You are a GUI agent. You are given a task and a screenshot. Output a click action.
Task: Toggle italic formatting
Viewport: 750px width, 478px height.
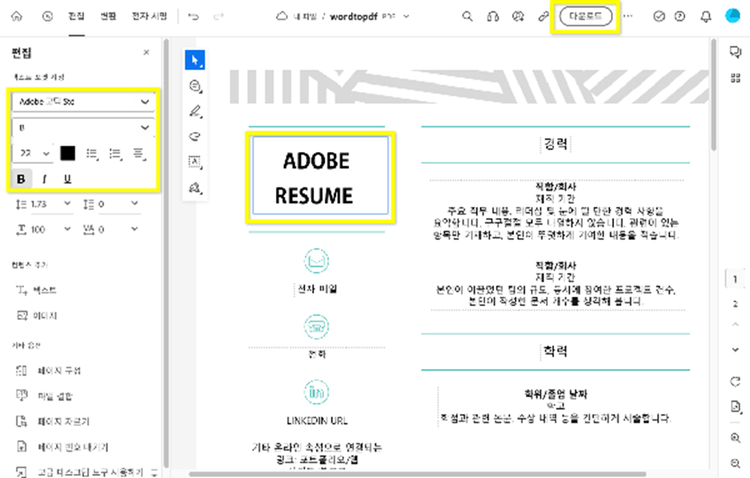(44, 179)
